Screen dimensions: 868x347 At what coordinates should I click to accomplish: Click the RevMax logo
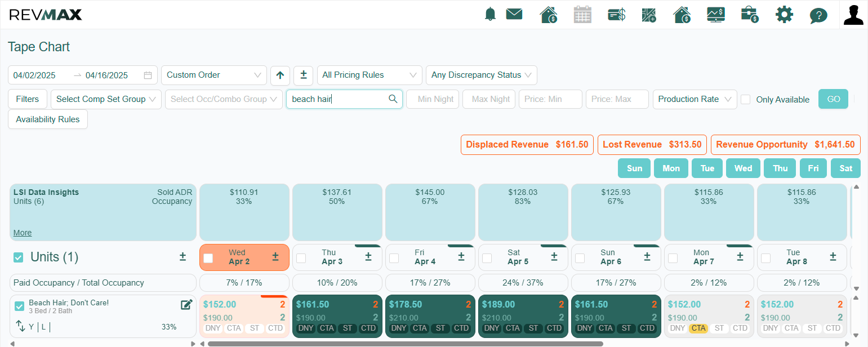[46, 15]
